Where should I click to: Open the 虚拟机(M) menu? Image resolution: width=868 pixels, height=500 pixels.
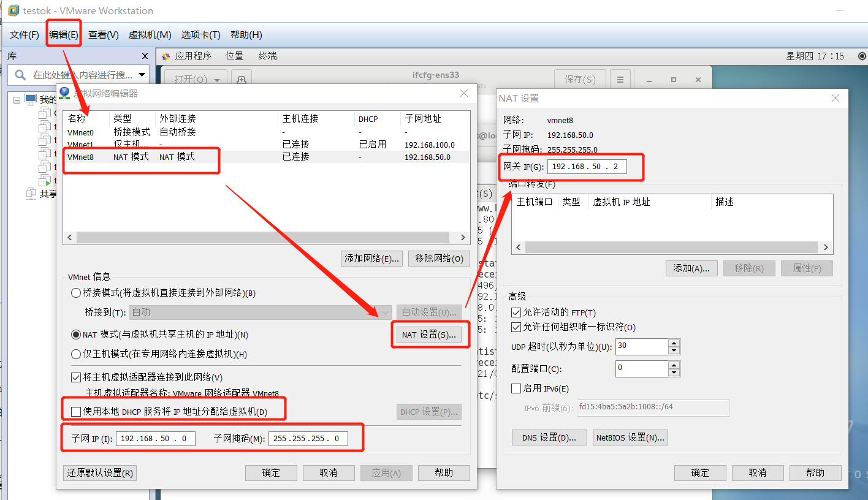pos(150,35)
